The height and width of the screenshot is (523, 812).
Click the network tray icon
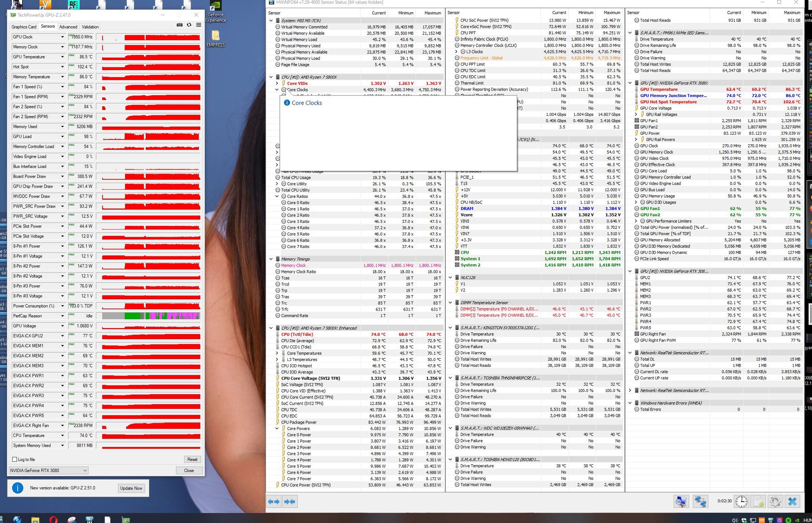(x=753, y=520)
